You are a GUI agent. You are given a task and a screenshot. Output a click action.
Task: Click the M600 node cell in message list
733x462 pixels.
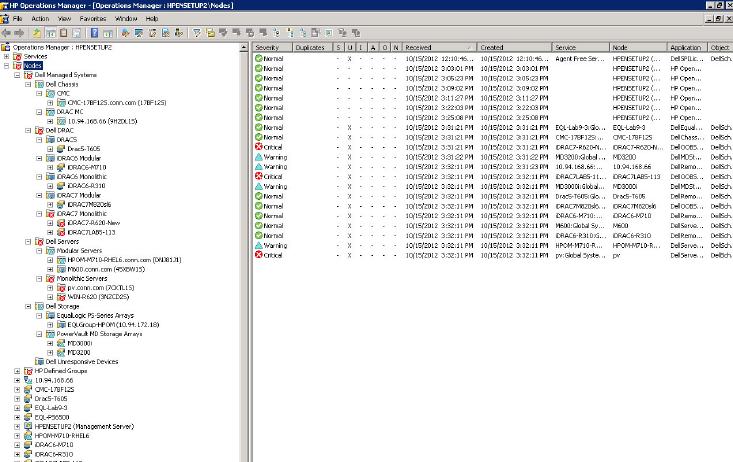(x=621, y=225)
